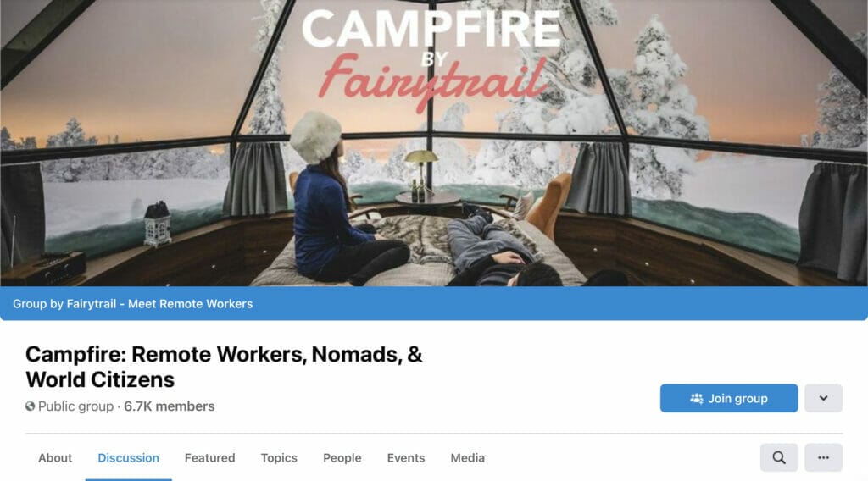Viewport: 868px width, 481px height.
Task: Select the Discussion tab
Action: (129, 458)
